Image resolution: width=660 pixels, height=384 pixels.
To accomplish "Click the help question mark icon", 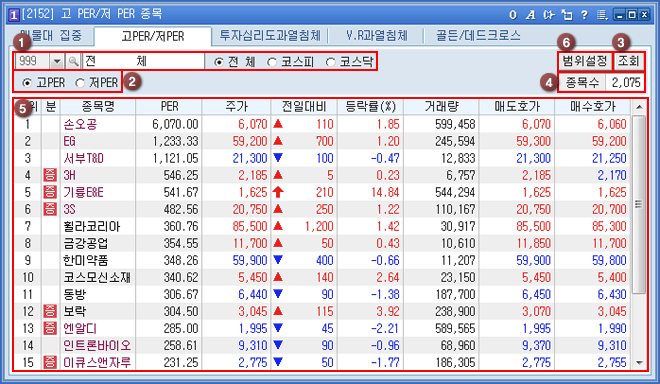I will [584, 15].
